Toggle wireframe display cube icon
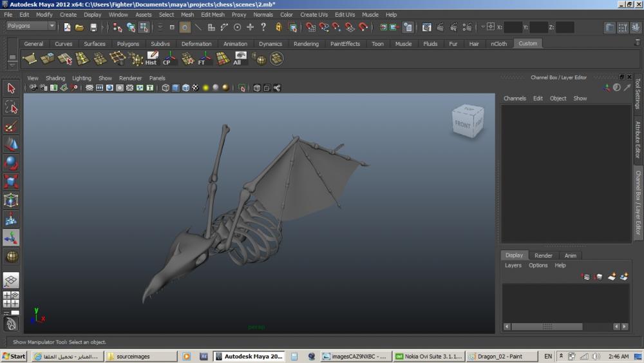This screenshot has height=363, width=644. (166, 88)
